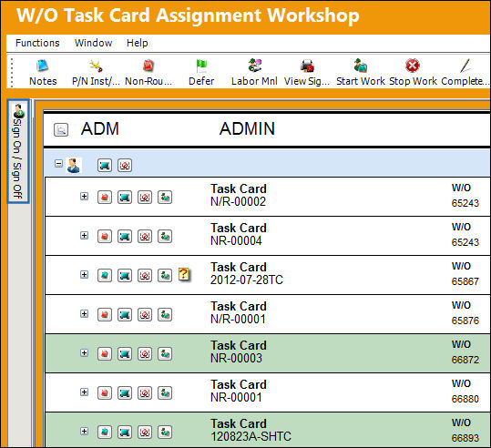Click the teal monitor icon on N/R-00001
This screenshot has width=491, height=448.
(125, 315)
